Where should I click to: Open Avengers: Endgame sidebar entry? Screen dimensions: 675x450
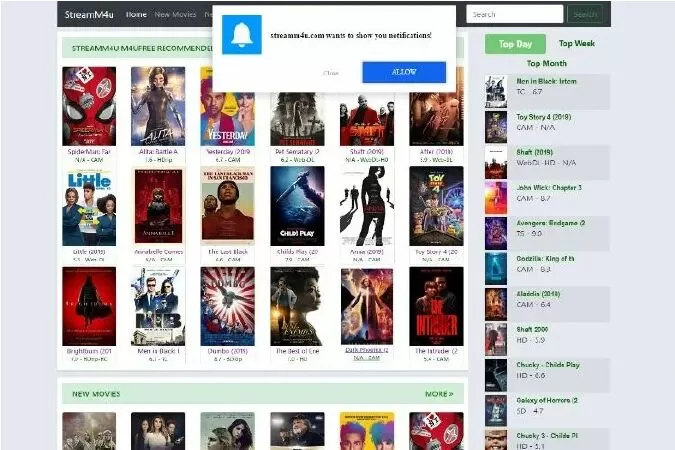(547, 233)
